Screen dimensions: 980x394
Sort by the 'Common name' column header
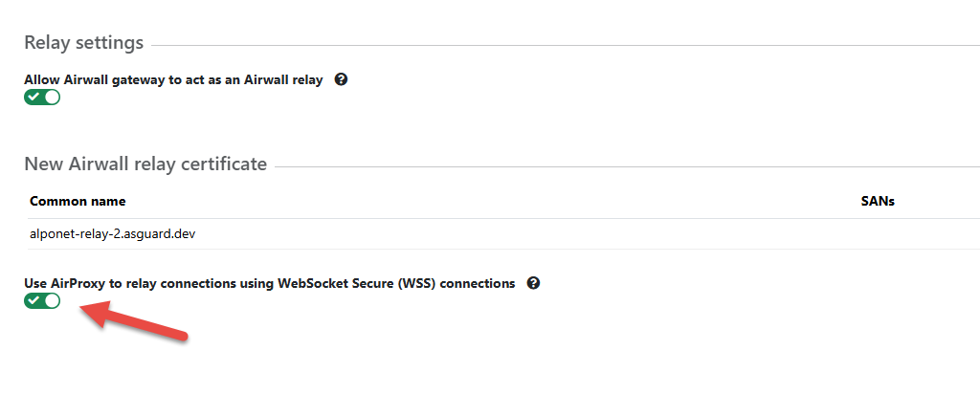(x=78, y=202)
